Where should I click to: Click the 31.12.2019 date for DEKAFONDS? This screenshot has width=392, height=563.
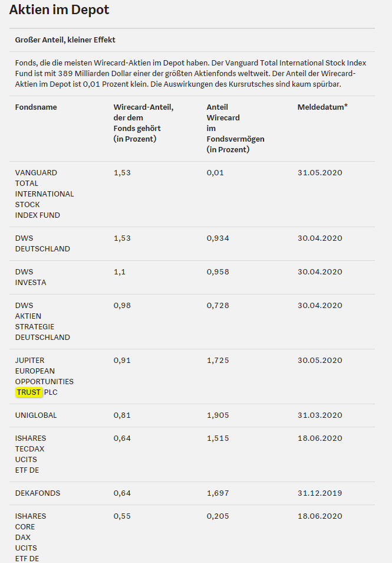click(319, 493)
